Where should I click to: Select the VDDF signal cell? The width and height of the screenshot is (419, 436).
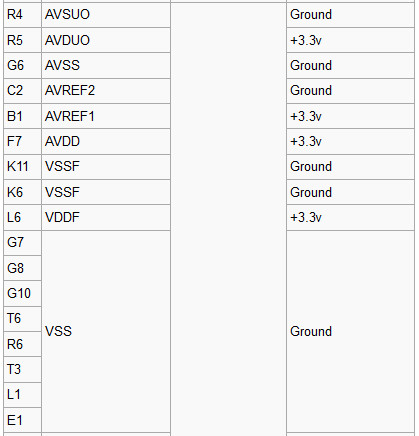106,218
